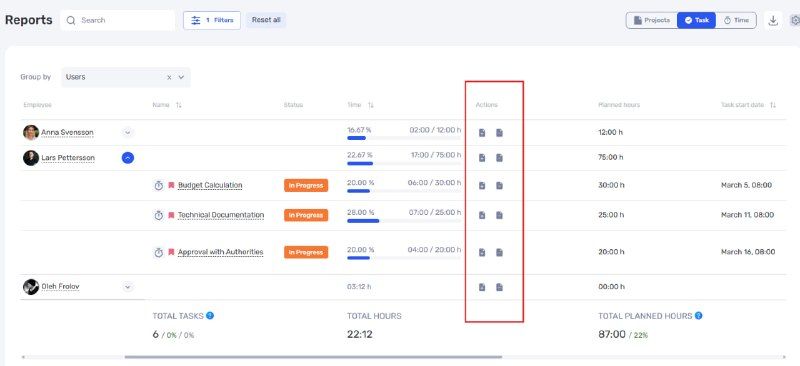
Task: Open the Technical Documentation task link
Action: point(221,215)
